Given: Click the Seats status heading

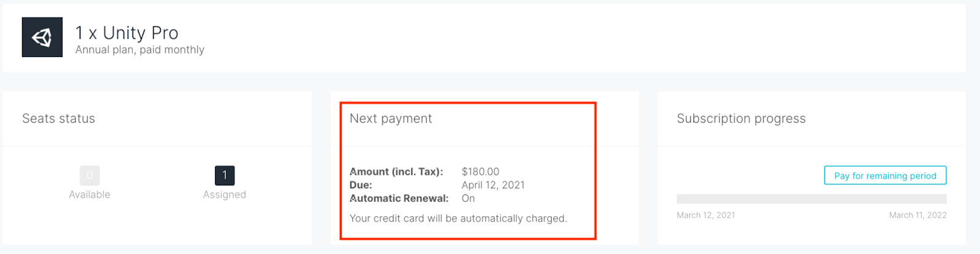Looking at the screenshot, I should point(59,118).
